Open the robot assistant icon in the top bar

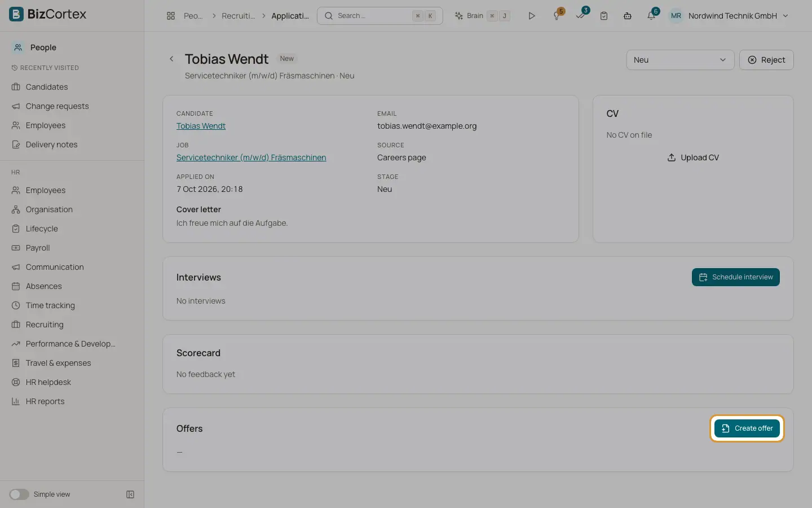point(628,16)
